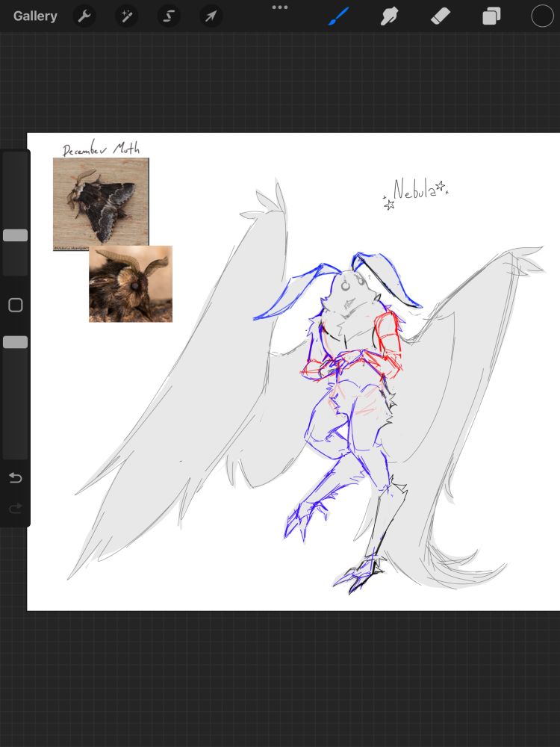Undo the last stroke
Screen dimensions: 560x747
15,477
